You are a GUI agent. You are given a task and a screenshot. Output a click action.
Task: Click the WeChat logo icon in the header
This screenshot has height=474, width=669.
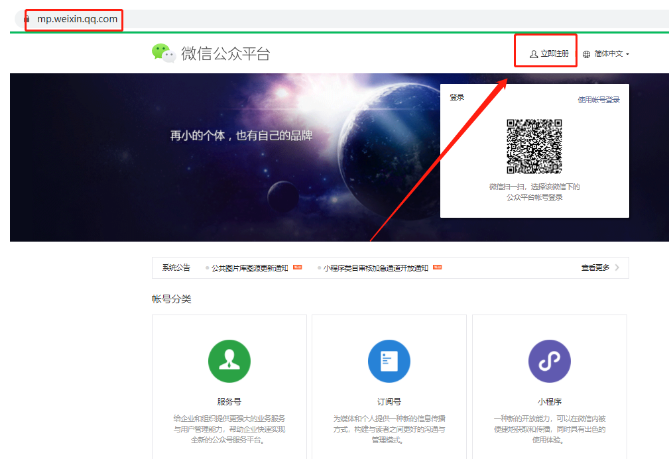click(163, 53)
